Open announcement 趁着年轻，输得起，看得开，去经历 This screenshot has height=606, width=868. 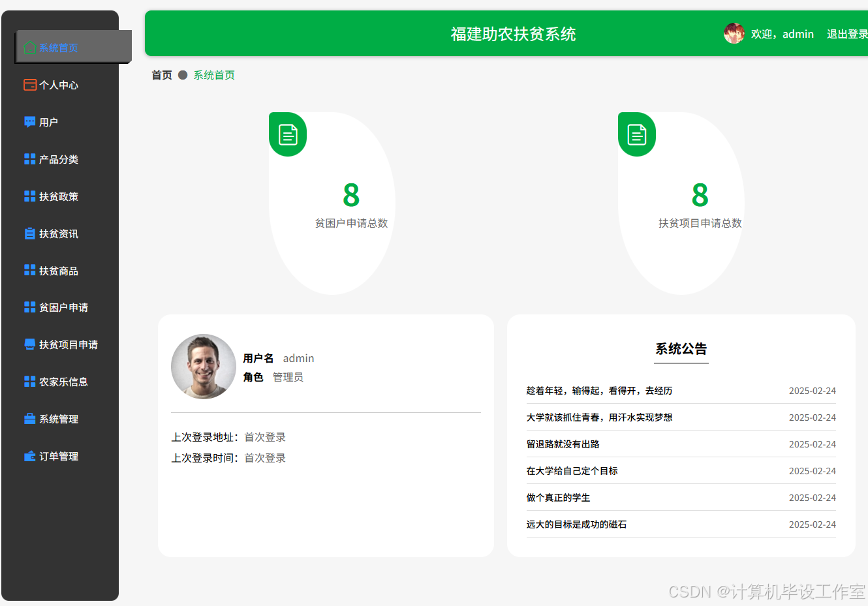tap(599, 391)
